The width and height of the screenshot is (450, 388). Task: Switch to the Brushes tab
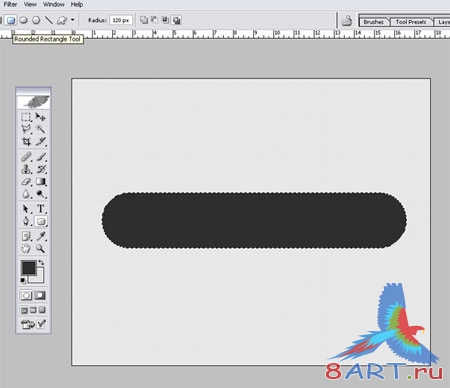coord(373,22)
